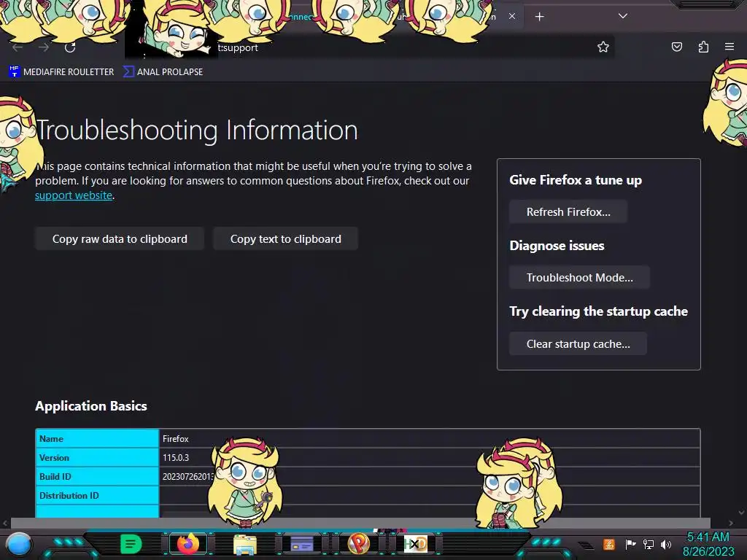Open the Firefox application menu
Viewport: 747px width, 560px height.
tap(729, 47)
